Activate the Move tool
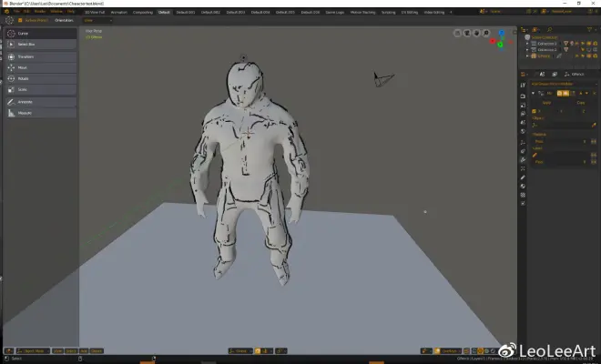The width and height of the screenshot is (601, 364). coord(41,67)
